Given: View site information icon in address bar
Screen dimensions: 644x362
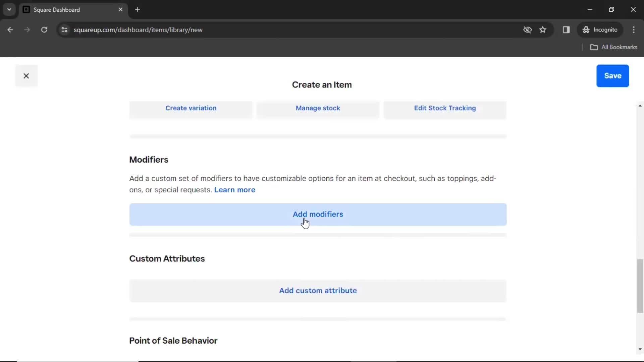Looking at the screenshot, I should (64, 30).
